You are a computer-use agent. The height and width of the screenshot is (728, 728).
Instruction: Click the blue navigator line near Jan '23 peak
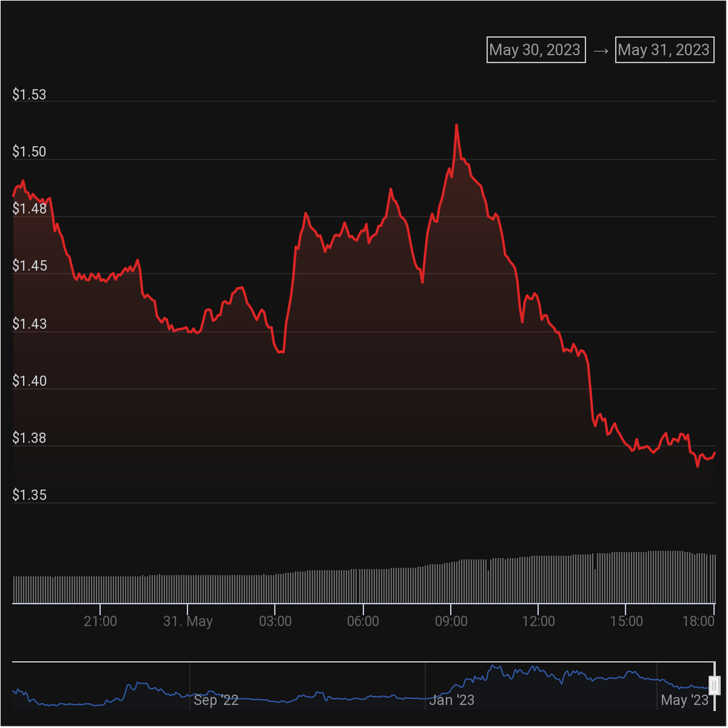[x=495, y=667]
